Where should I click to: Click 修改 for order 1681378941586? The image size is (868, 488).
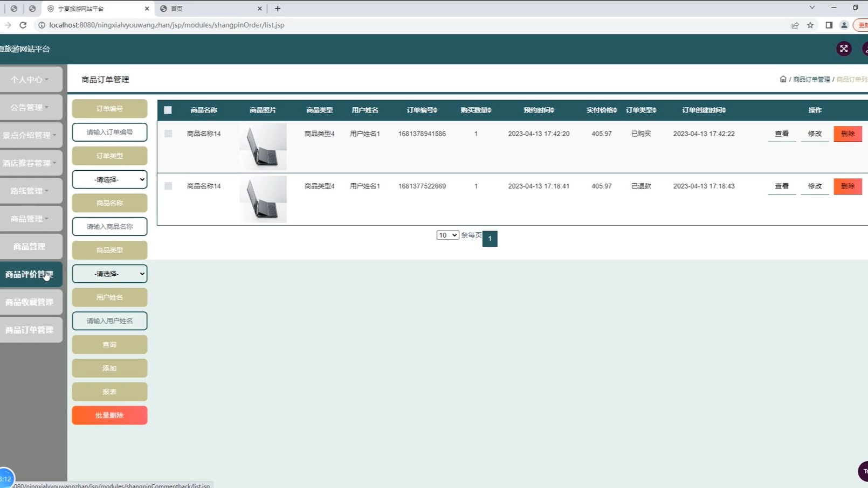point(815,134)
